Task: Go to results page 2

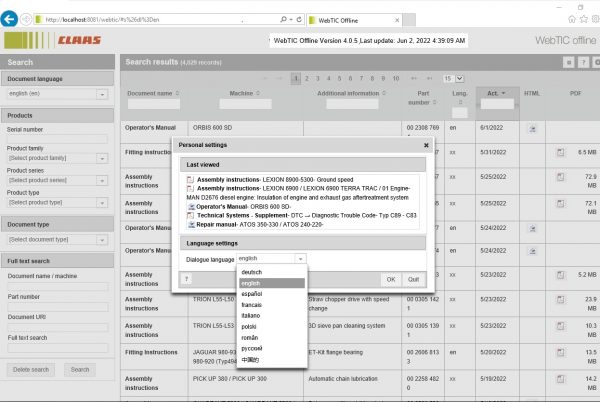Action: pos(307,78)
